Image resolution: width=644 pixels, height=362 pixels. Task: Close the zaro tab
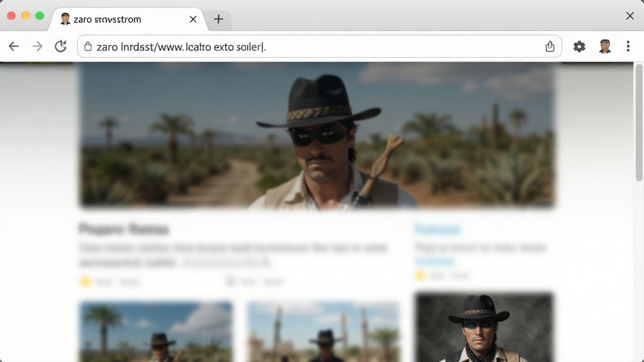193,19
